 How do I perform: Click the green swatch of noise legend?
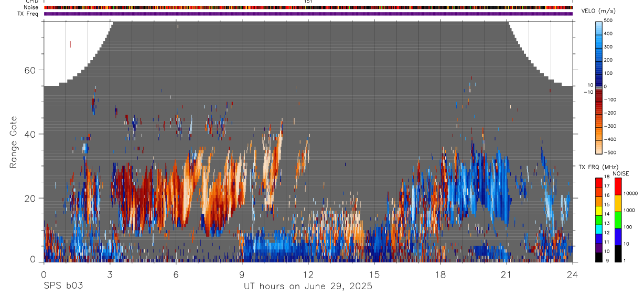[618, 219]
